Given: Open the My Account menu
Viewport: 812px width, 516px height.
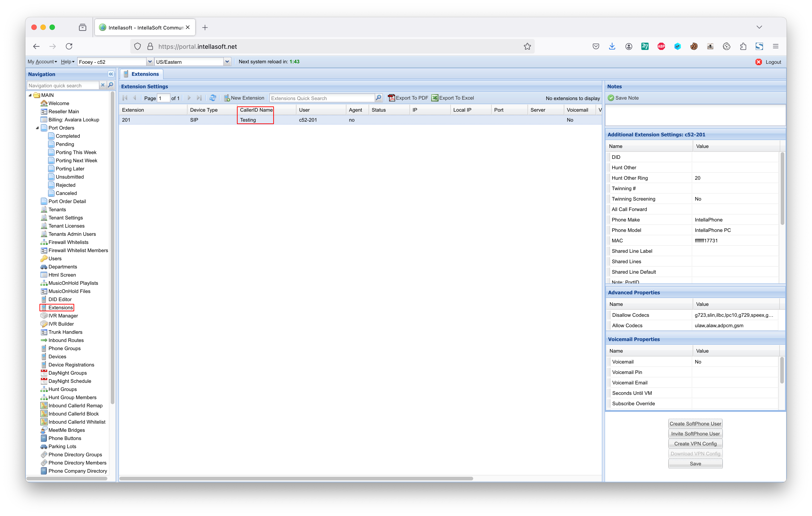Looking at the screenshot, I should pyautogui.click(x=42, y=61).
